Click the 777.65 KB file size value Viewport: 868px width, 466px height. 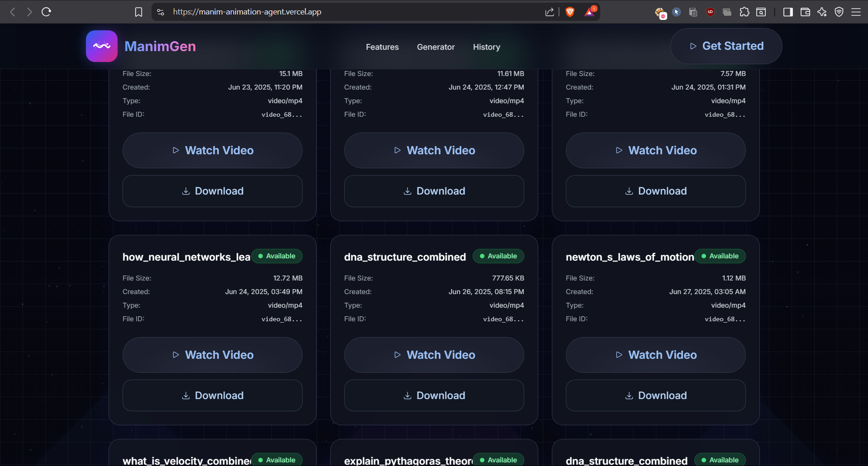coord(508,278)
